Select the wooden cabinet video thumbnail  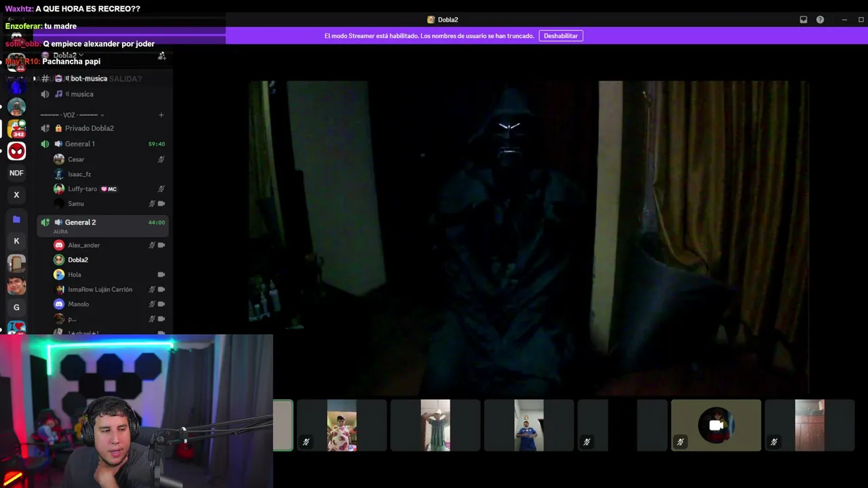click(x=810, y=425)
